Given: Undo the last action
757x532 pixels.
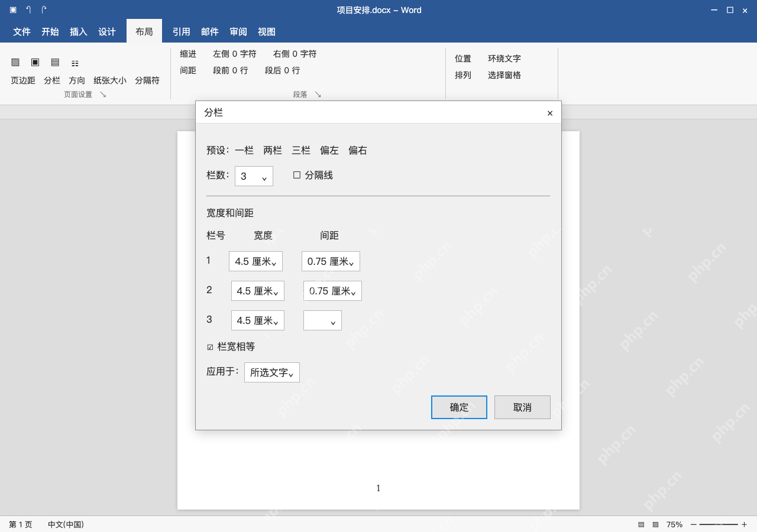Looking at the screenshot, I should pos(28,9).
